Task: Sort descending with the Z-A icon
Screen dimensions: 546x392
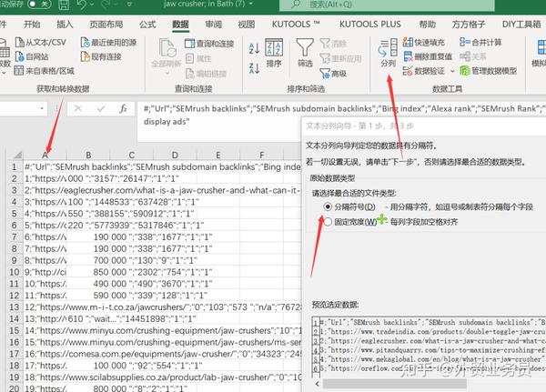Action: tap(254, 68)
